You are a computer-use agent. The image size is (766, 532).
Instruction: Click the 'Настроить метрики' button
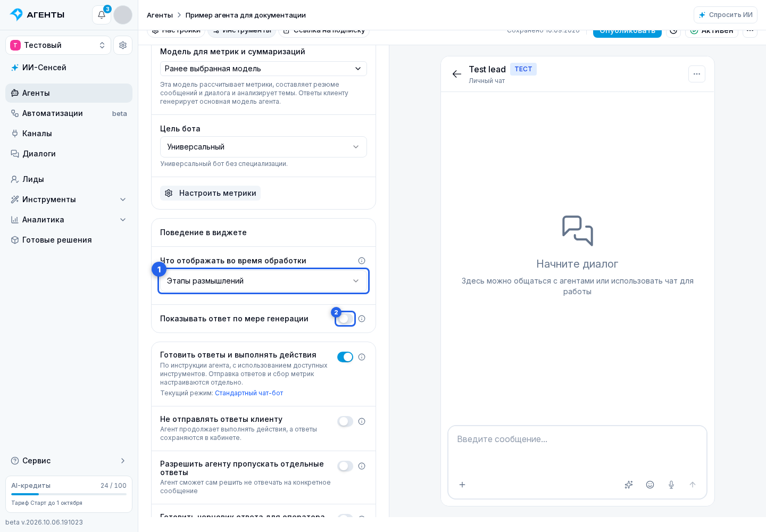click(x=210, y=193)
